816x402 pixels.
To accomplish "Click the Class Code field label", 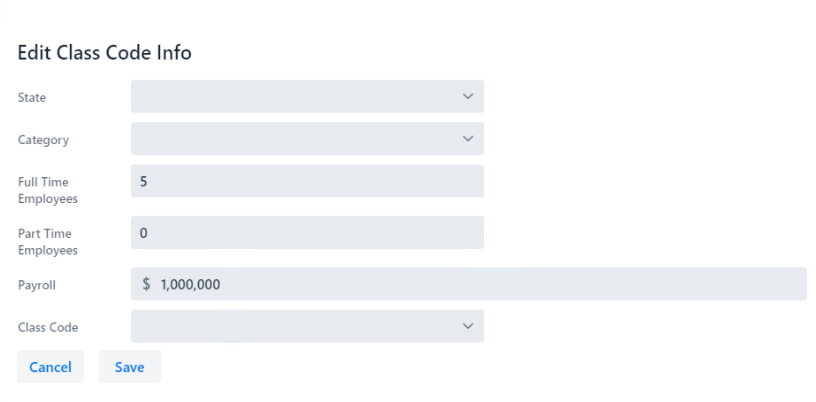I will pos(48,327).
